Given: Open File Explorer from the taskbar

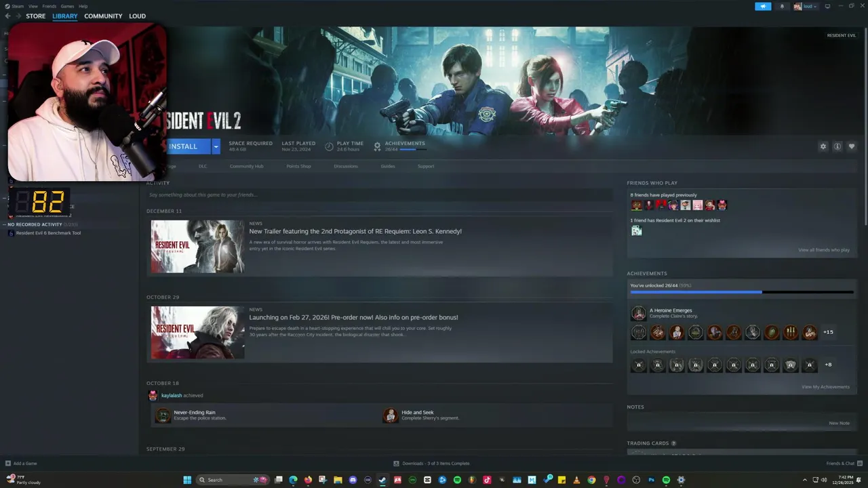Looking at the screenshot, I should click(338, 480).
